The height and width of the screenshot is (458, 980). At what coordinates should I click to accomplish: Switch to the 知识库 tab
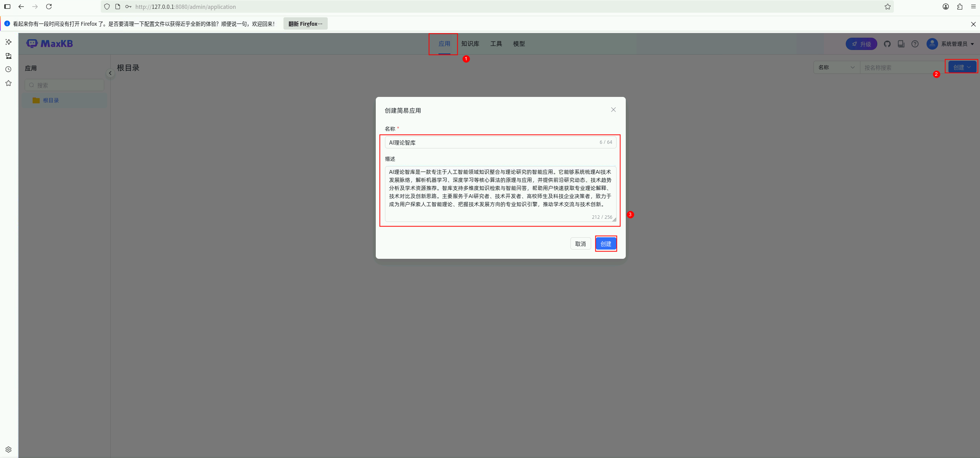click(470, 44)
